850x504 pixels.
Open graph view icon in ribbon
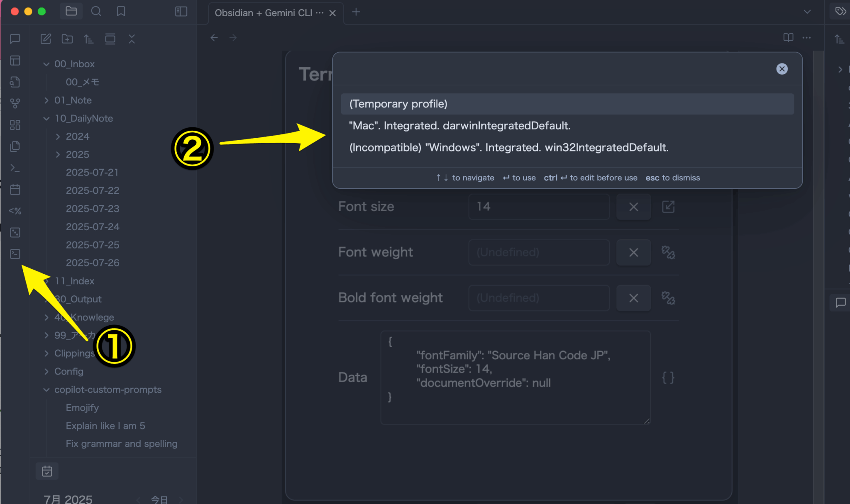[x=15, y=103]
